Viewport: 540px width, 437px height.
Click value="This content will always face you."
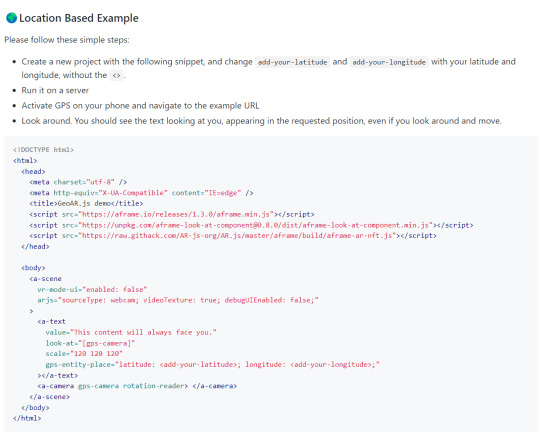pos(131,333)
